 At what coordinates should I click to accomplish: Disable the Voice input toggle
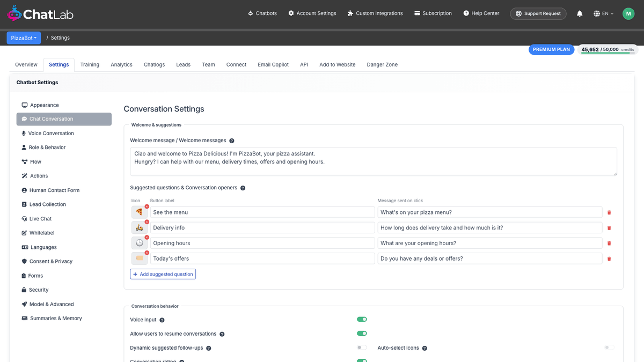362,319
